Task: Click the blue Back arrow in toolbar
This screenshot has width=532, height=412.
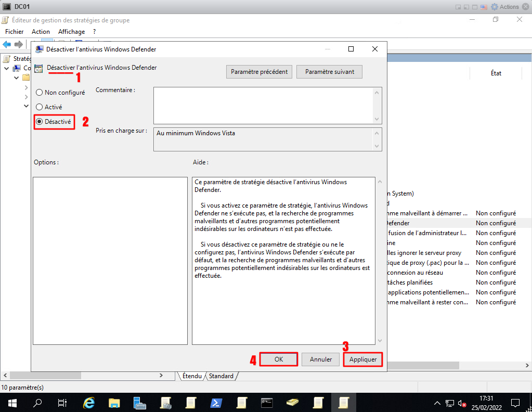Action: click(x=7, y=44)
